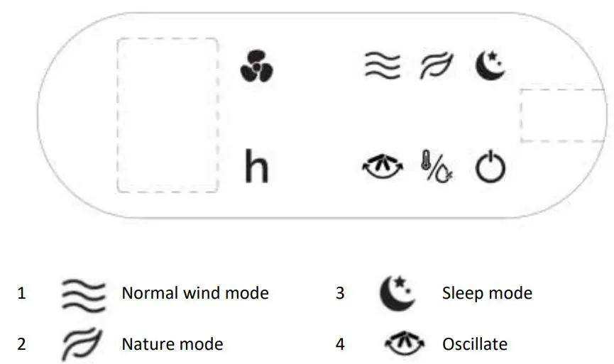Screen dimensions: 614x364
Task: Click the 'Nature mode' label text
Action: pos(172,345)
